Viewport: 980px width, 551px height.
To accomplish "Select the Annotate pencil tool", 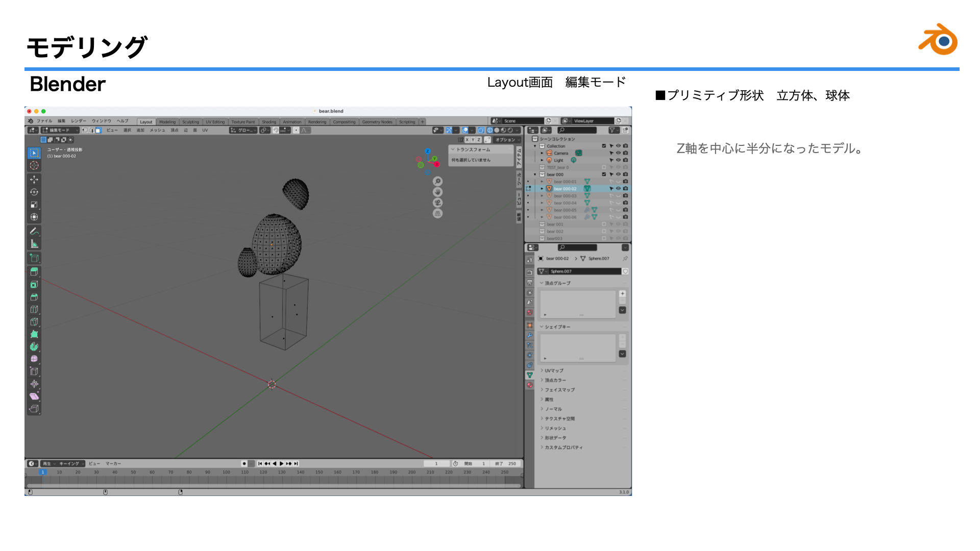I will tap(34, 231).
